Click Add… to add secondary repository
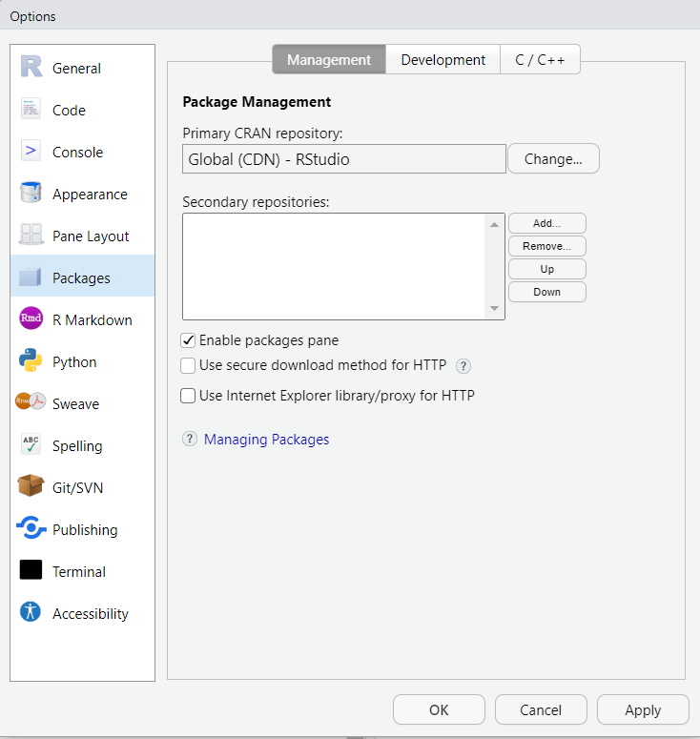The width and height of the screenshot is (700, 739). [546, 223]
